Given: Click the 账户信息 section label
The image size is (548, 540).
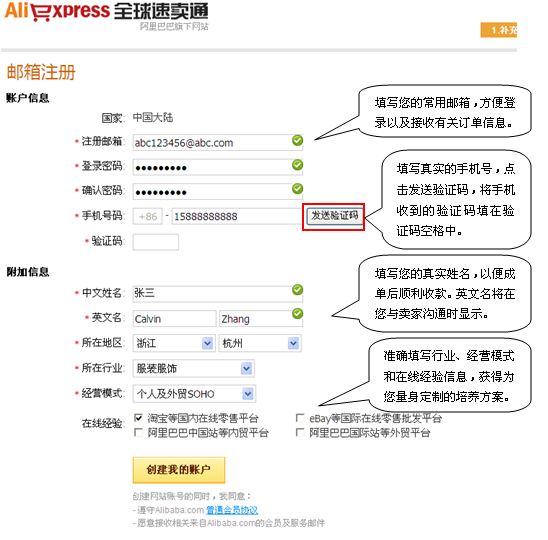Looking at the screenshot, I should click(x=28, y=98).
